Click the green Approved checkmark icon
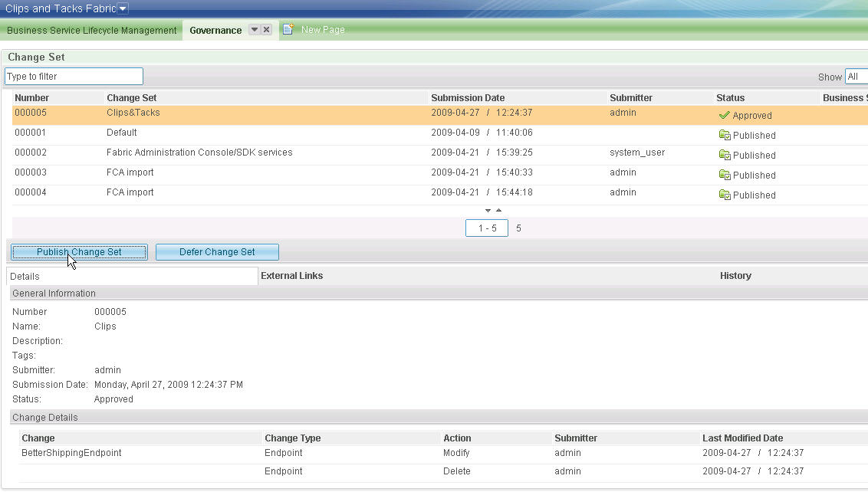868x492 pixels. tap(724, 116)
